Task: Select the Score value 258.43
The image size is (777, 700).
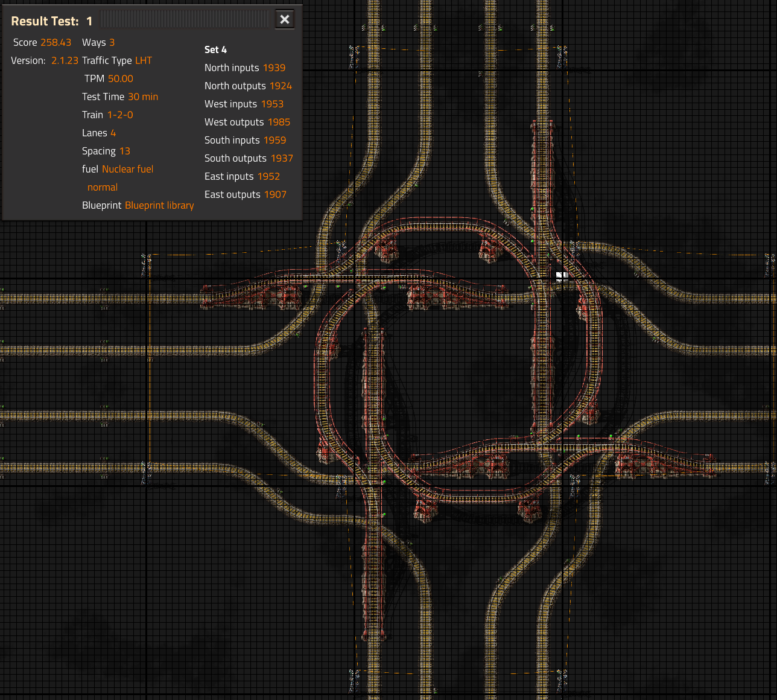Action: click(55, 42)
